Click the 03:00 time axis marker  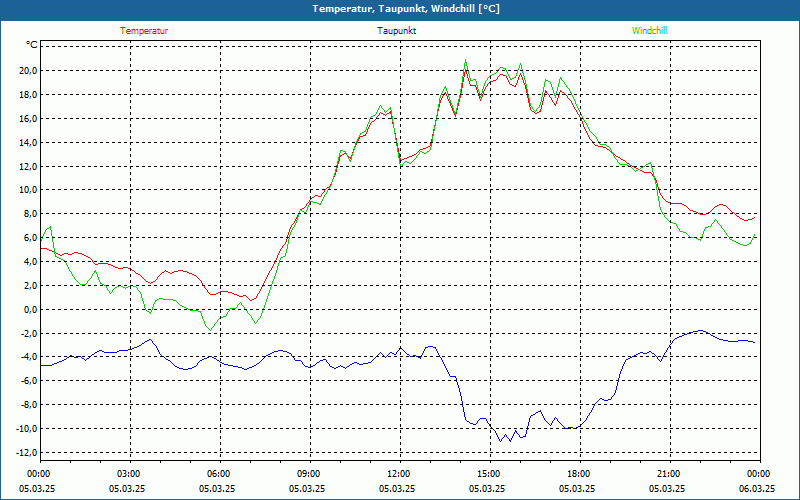click(x=129, y=473)
